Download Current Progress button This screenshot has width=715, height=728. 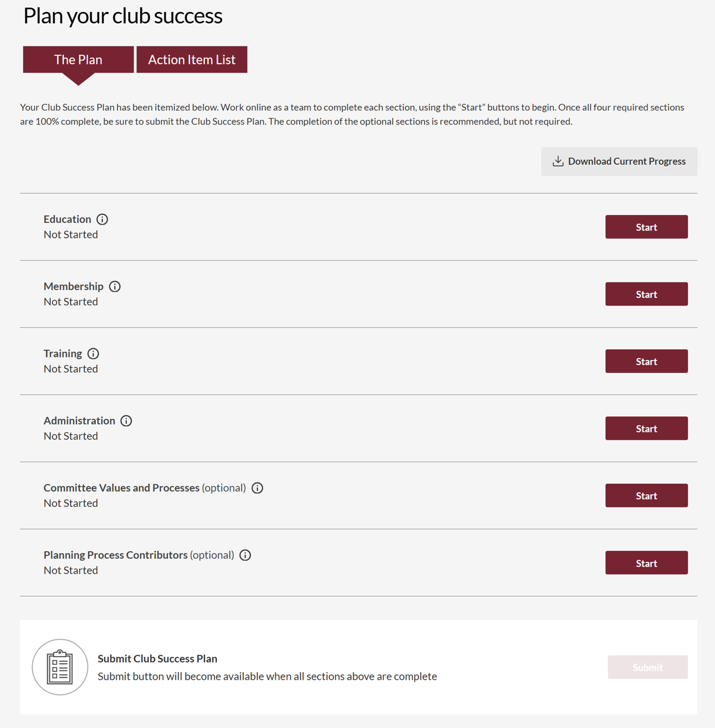tap(619, 161)
